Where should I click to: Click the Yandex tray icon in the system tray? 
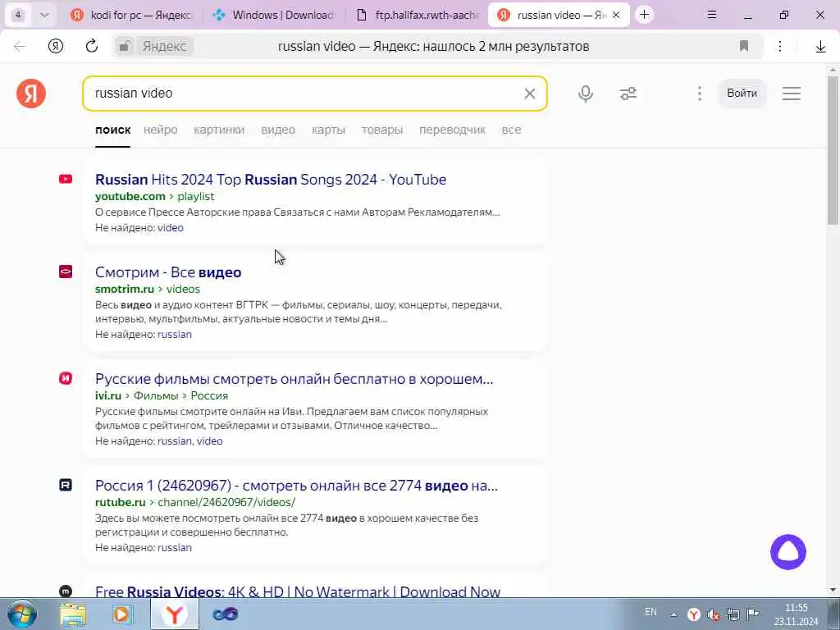(694, 614)
